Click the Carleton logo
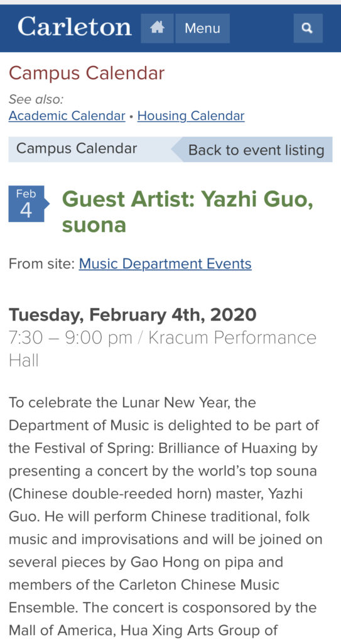Image resolution: width=341 pixels, height=644 pixels. coord(74,27)
